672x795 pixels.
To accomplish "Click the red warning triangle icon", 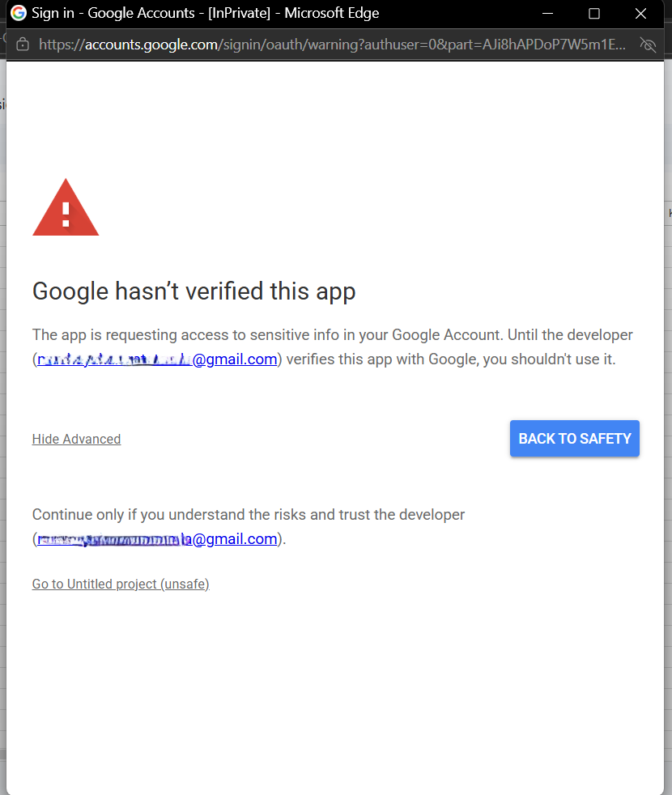I will click(66, 209).
